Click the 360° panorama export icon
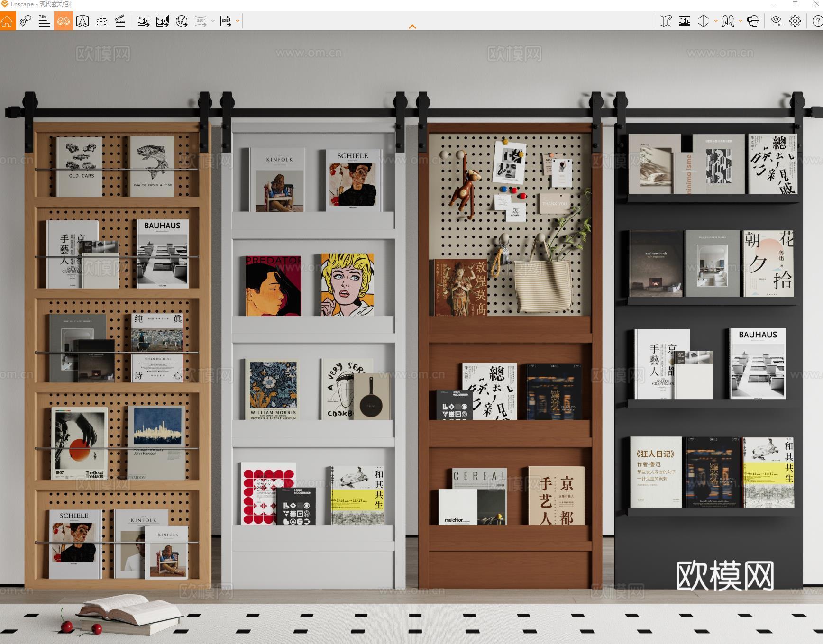Image resolution: width=823 pixels, height=644 pixels. pyautogui.click(x=201, y=21)
